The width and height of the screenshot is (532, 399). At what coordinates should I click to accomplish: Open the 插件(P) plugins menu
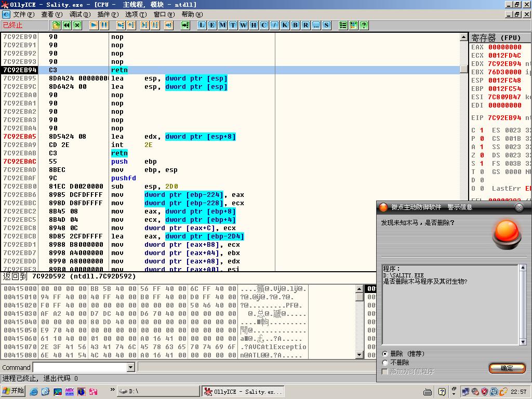click(108, 15)
